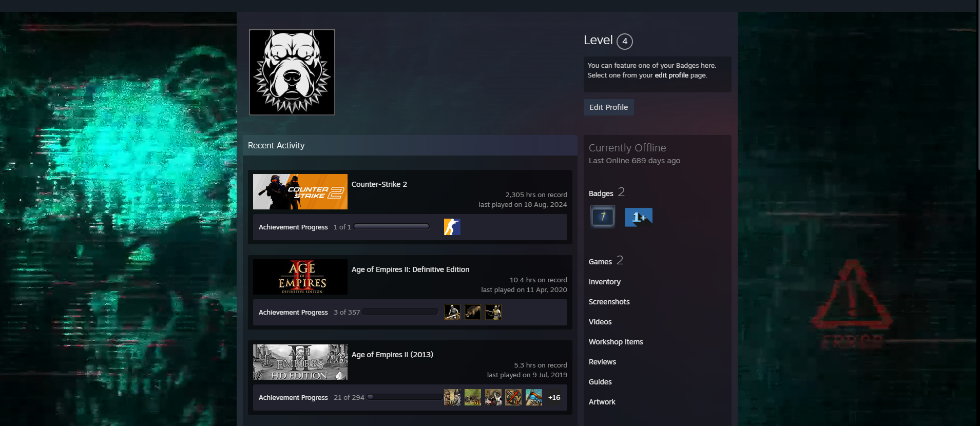This screenshot has height=426, width=980.
Task: Go to Videos
Action: (600, 322)
